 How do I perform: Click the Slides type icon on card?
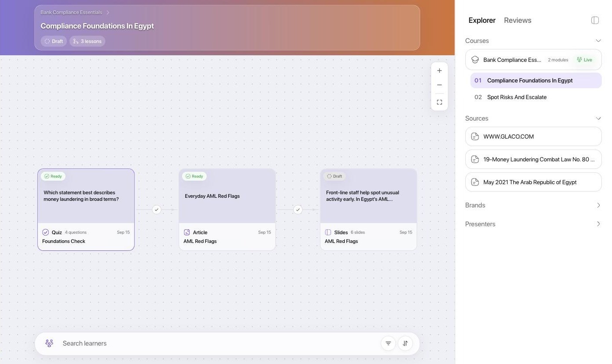[x=328, y=232]
